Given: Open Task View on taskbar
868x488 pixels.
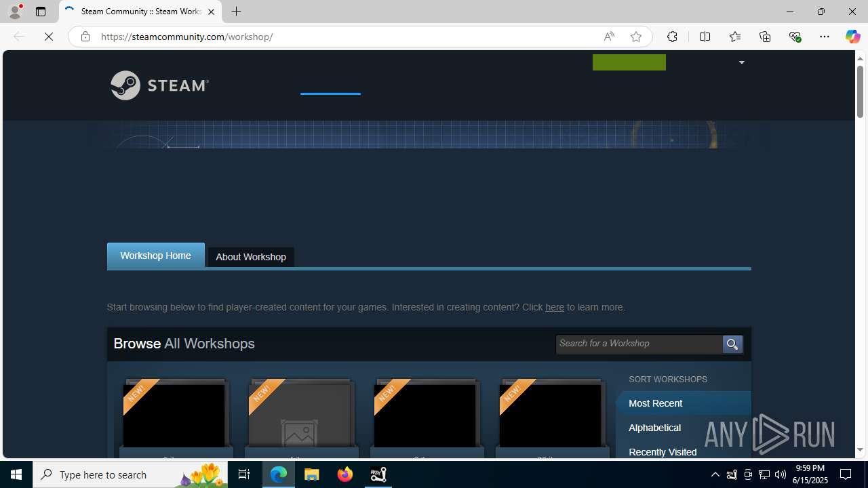Looking at the screenshot, I should pos(244,474).
